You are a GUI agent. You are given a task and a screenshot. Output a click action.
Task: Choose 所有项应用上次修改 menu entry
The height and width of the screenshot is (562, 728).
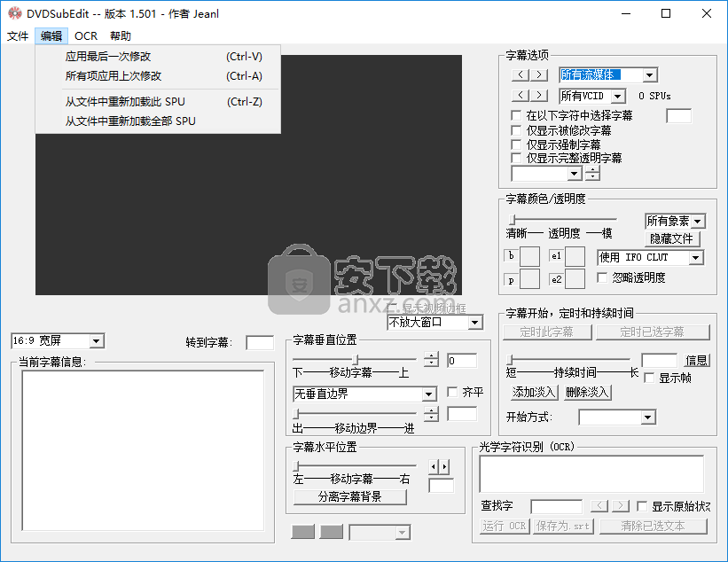(158, 76)
